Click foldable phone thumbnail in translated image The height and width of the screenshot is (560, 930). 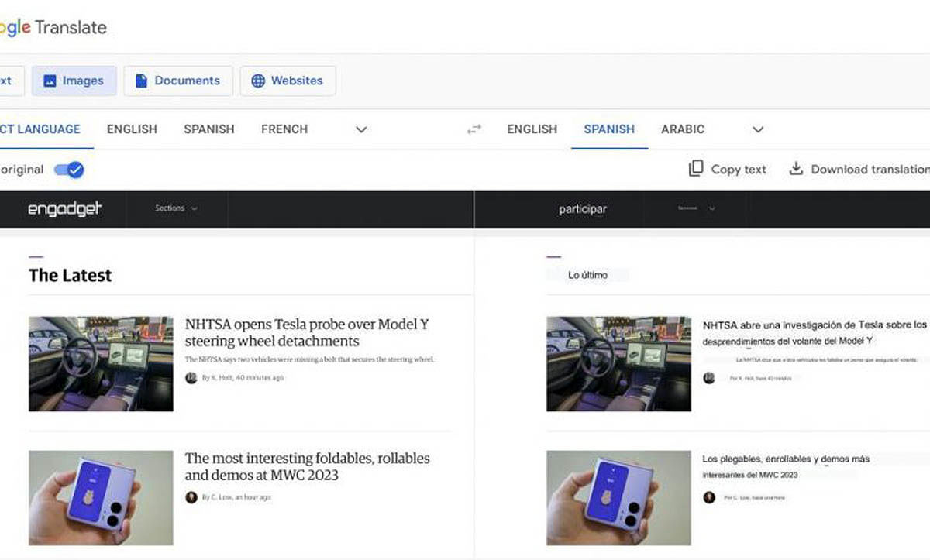(x=618, y=497)
